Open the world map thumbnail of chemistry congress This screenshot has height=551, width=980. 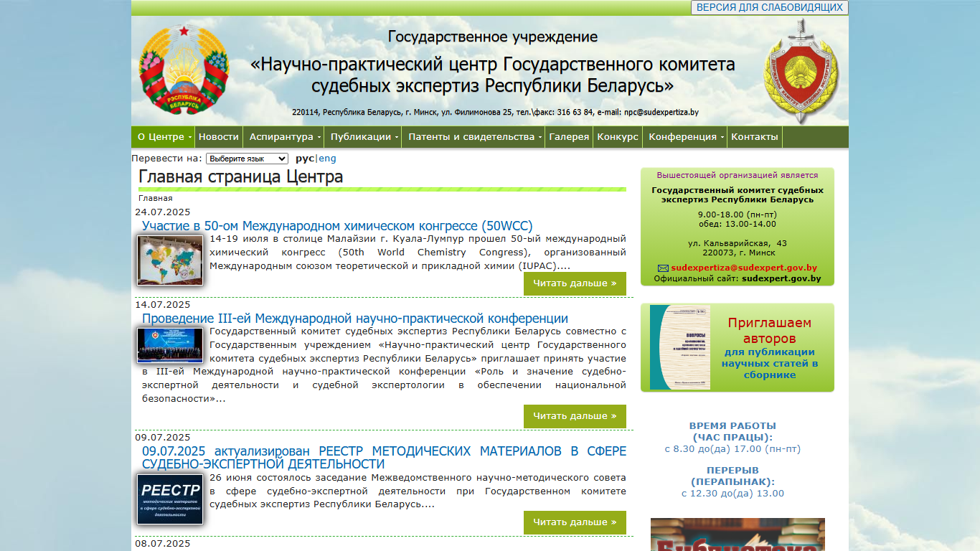(x=170, y=260)
